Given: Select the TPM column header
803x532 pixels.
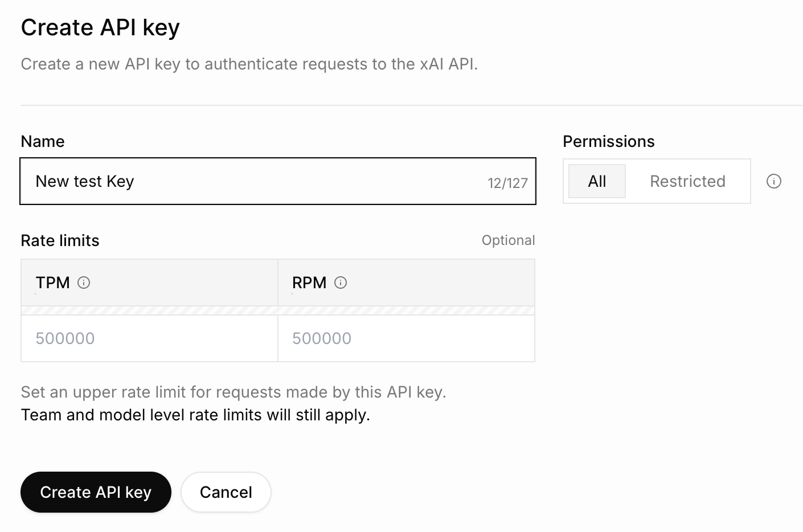Looking at the screenshot, I should [x=52, y=283].
